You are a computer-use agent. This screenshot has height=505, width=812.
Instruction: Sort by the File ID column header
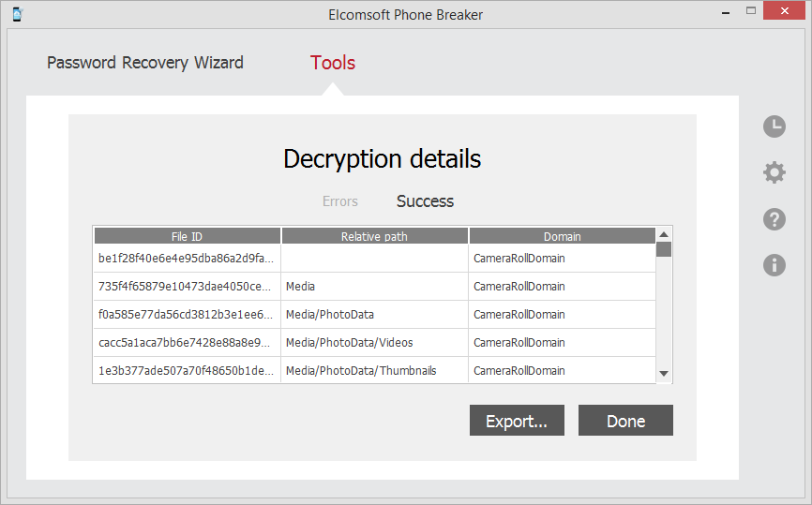click(187, 236)
